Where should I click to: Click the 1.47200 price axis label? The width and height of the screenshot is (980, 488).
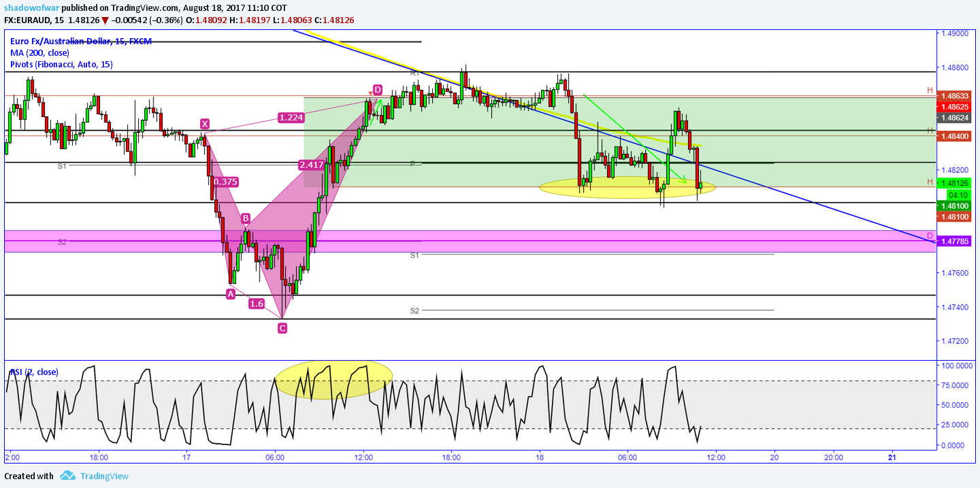(x=955, y=341)
